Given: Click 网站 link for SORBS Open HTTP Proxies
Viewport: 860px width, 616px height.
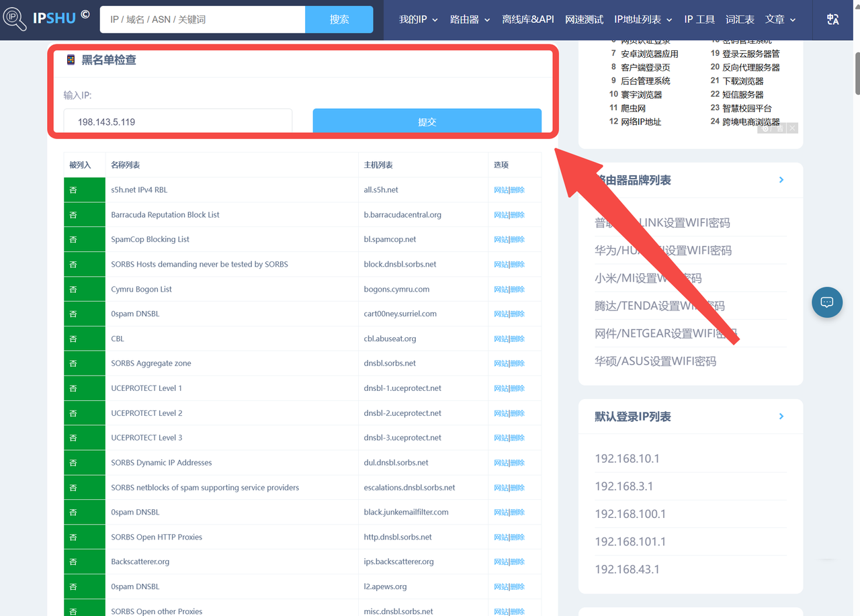Looking at the screenshot, I should (x=501, y=537).
